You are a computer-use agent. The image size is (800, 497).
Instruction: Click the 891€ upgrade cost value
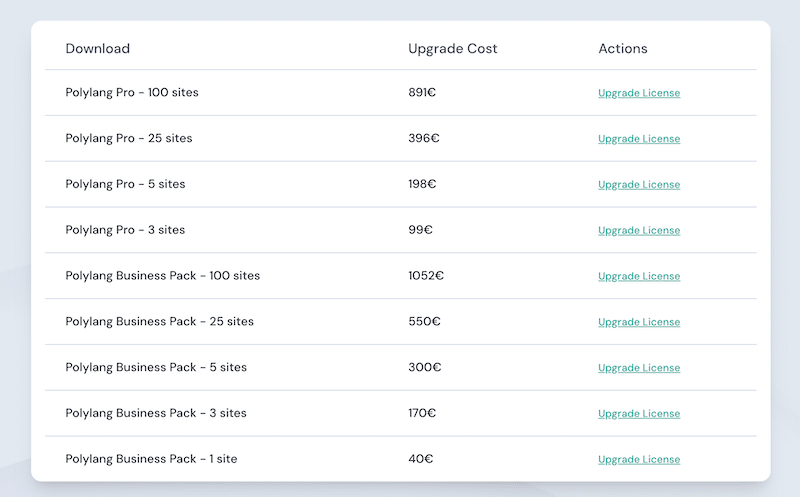422,92
